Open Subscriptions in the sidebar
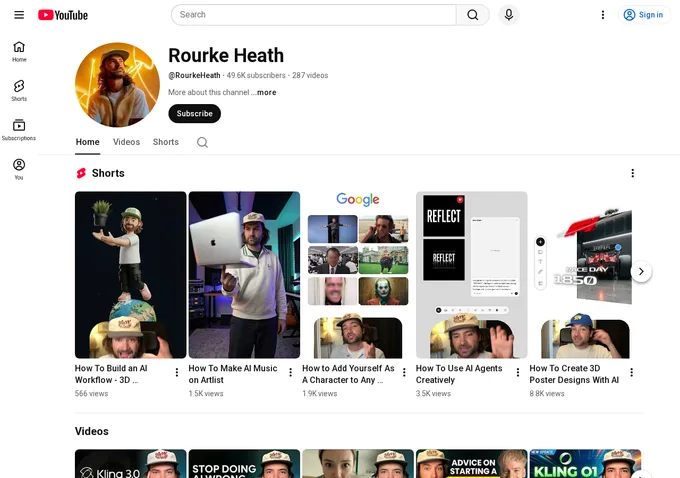Screen dimensions: 680x478 [19, 130]
